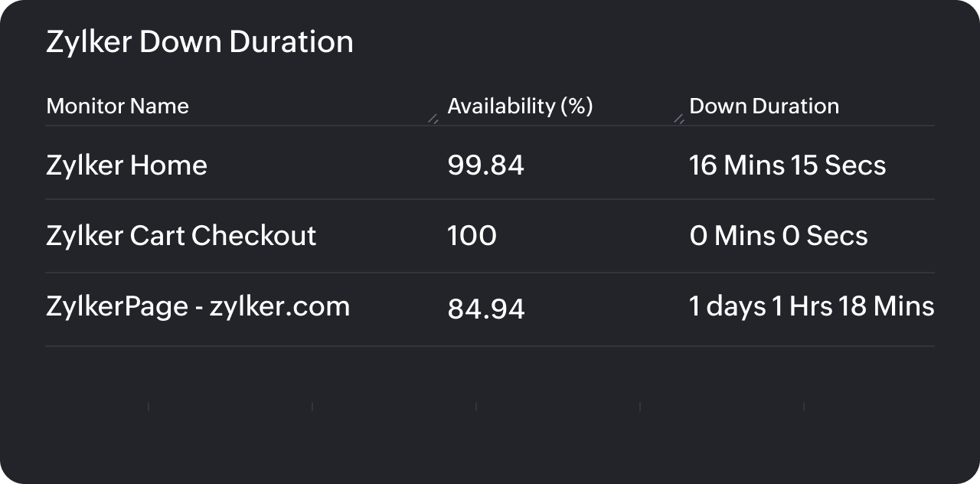Click the 0 Mins 0 Secs duration
Viewport: 980px width, 484px height.
(x=779, y=236)
